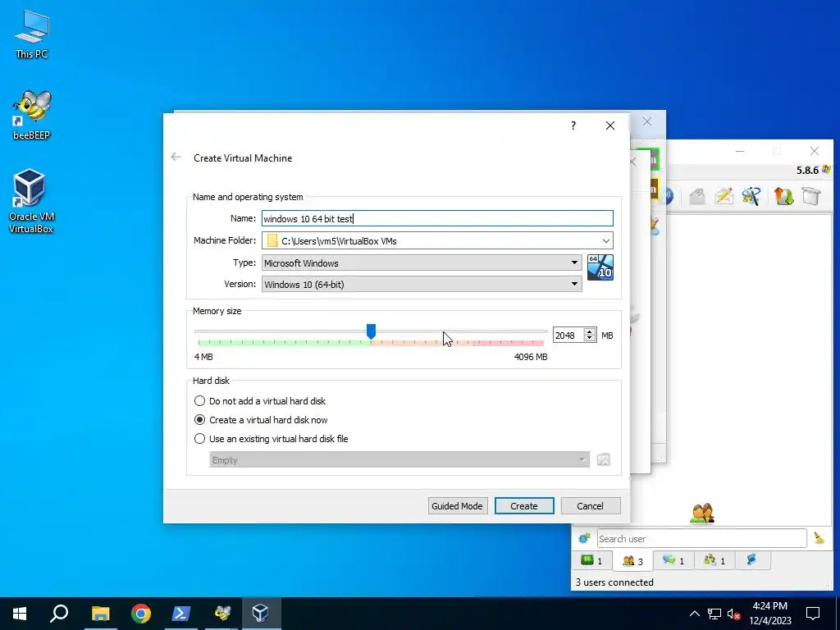This screenshot has width=840, height=630.
Task: Click the green zone of memory slider
Action: click(x=285, y=342)
